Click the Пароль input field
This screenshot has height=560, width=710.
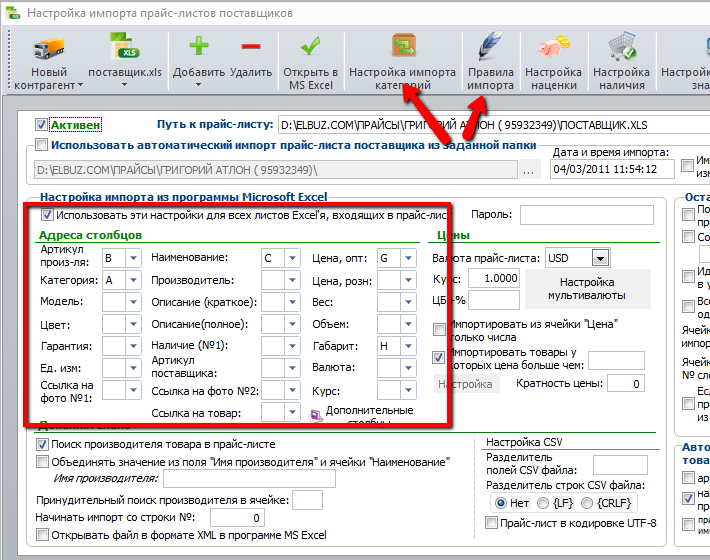tap(587, 215)
